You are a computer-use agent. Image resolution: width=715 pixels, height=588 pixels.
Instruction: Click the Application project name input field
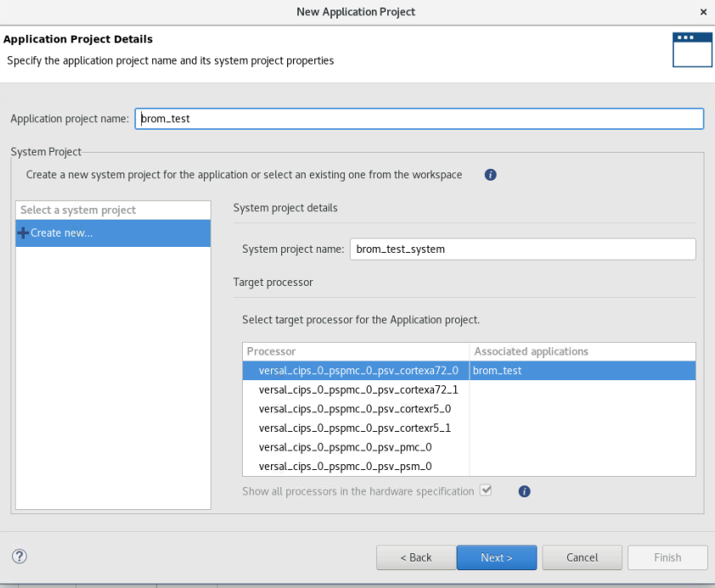(419, 118)
